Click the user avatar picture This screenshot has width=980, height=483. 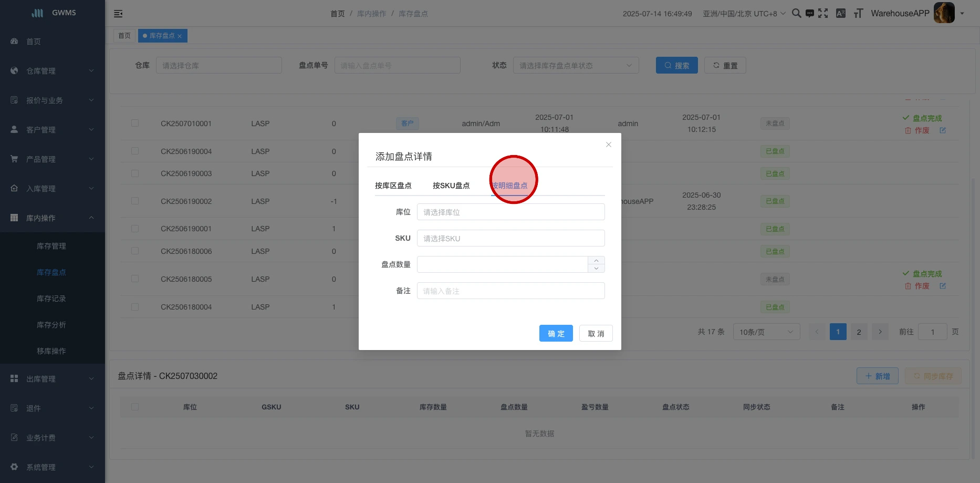944,13
